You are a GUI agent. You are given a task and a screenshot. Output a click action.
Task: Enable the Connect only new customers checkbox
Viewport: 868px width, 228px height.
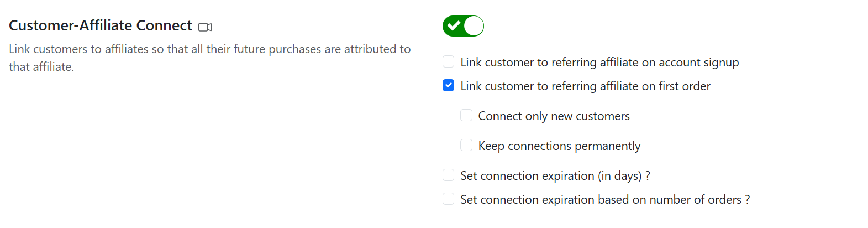coord(466,115)
